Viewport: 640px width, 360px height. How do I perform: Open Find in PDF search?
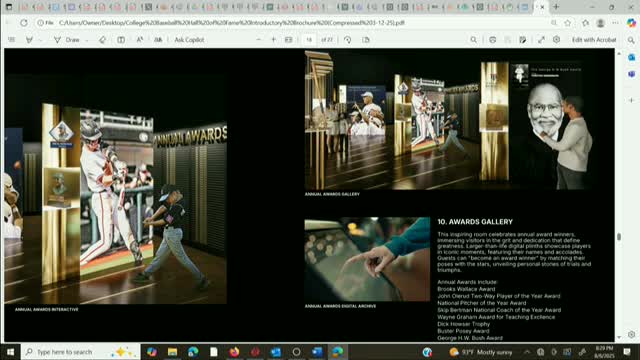(473, 40)
